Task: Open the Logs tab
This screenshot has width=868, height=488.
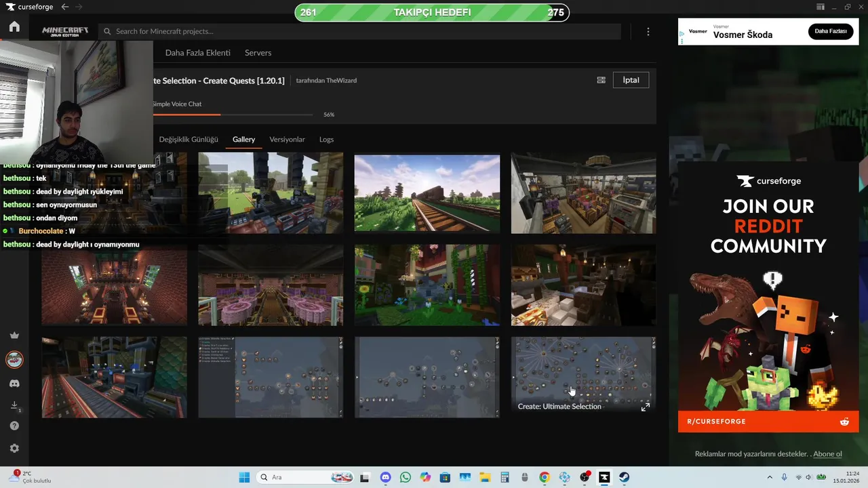Action: (x=326, y=139)
